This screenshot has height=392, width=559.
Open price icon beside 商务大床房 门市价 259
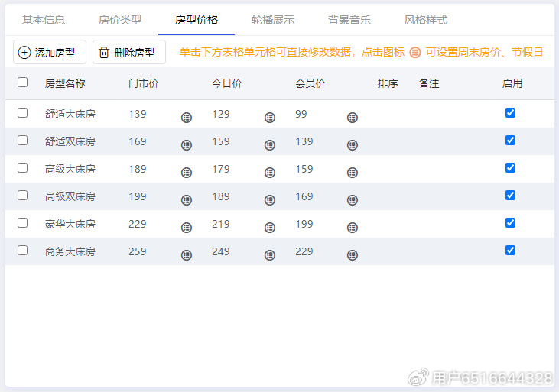click(187, 254)
